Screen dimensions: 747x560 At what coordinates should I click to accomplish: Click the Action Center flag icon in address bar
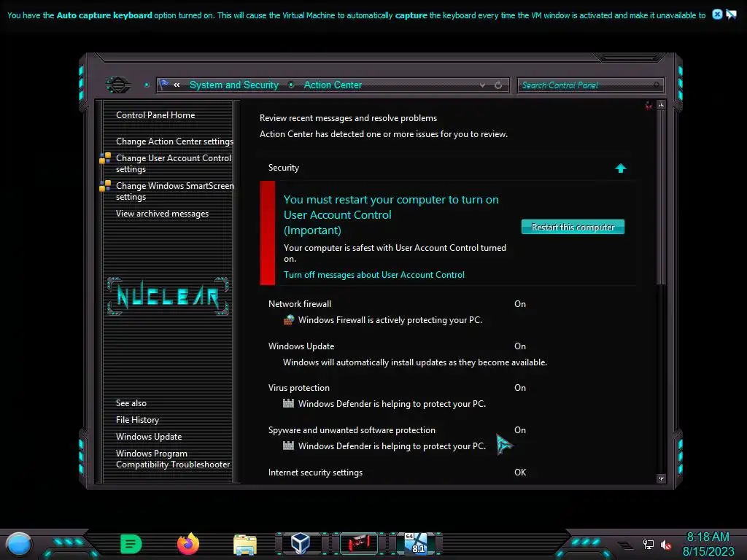point(164,85)
